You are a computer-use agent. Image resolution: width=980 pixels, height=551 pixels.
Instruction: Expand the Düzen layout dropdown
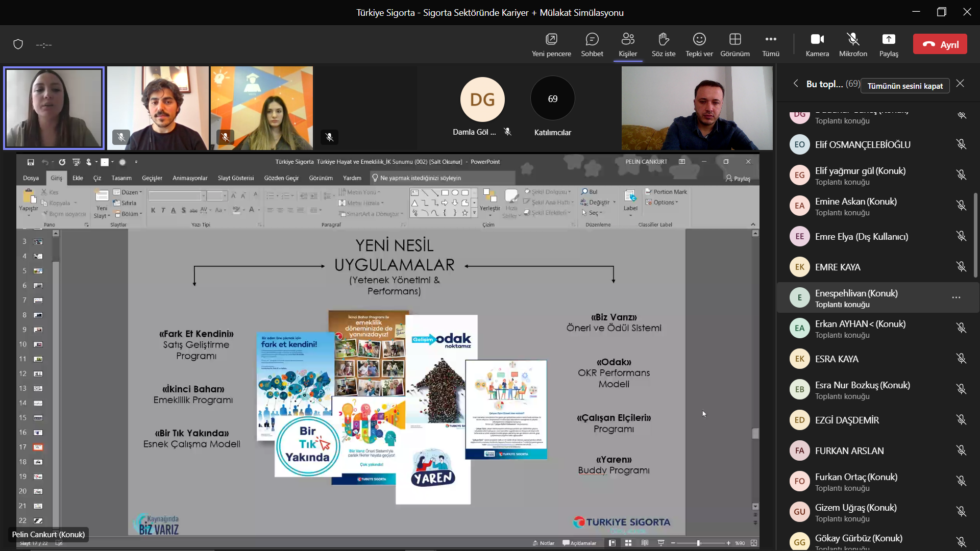128,192
